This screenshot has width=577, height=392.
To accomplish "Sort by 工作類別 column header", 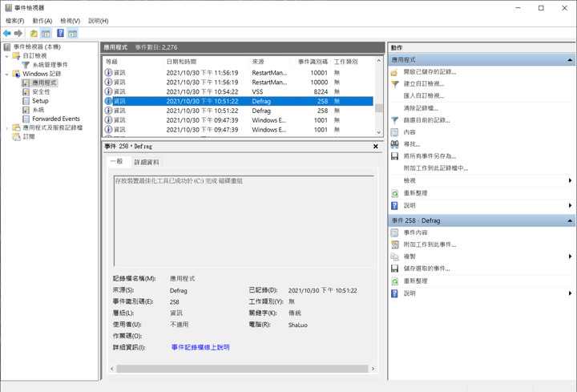I will (x=353, y=62).
